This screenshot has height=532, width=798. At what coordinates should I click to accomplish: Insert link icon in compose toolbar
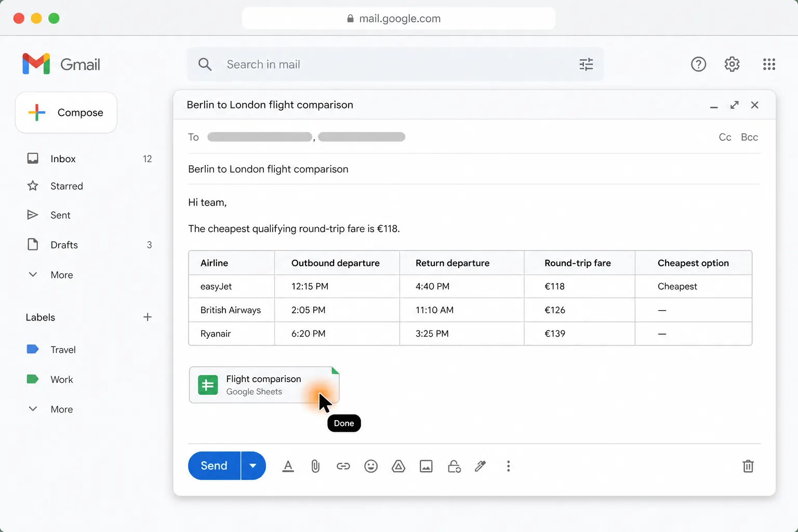[343, 466]
